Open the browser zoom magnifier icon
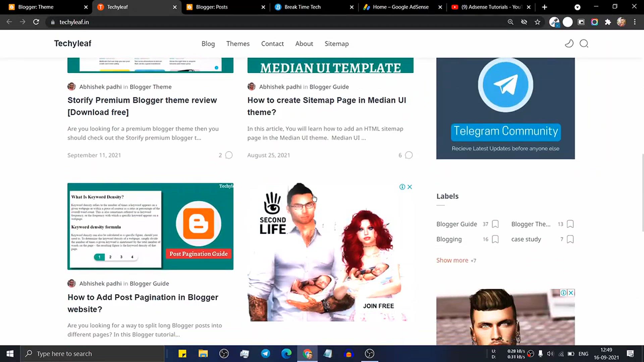This screenshot has width=644, height=362. (x=511, y=22)
